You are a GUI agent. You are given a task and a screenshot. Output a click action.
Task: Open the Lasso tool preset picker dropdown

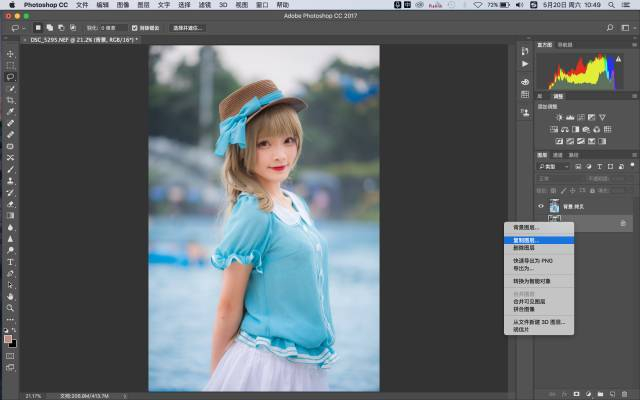(17, 28)
